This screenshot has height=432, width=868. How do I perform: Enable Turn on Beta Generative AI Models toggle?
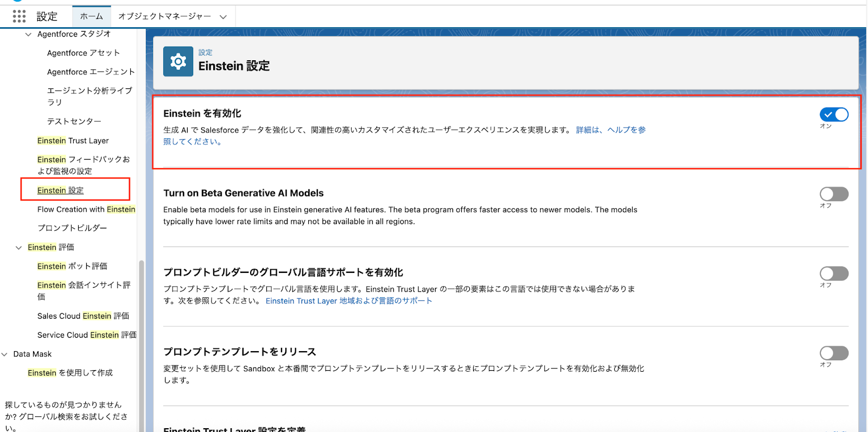click(834, 194)
